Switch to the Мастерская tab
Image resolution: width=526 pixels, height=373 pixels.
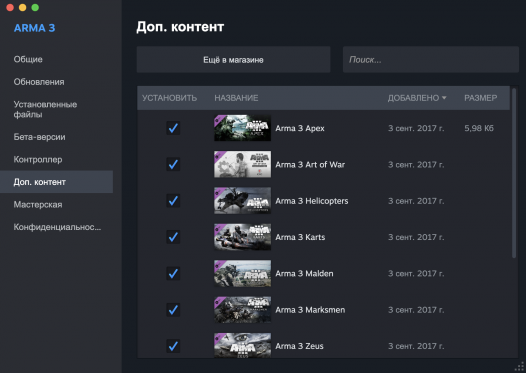(38, 205)
